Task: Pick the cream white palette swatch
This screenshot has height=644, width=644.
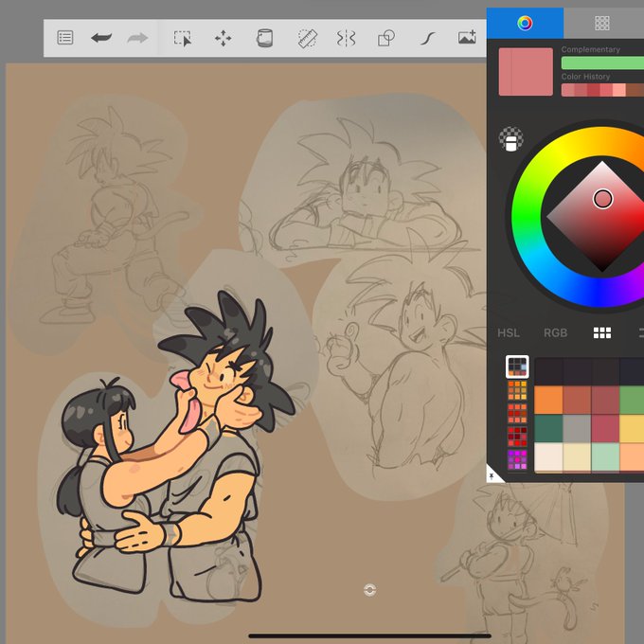Action: point(548,457)
